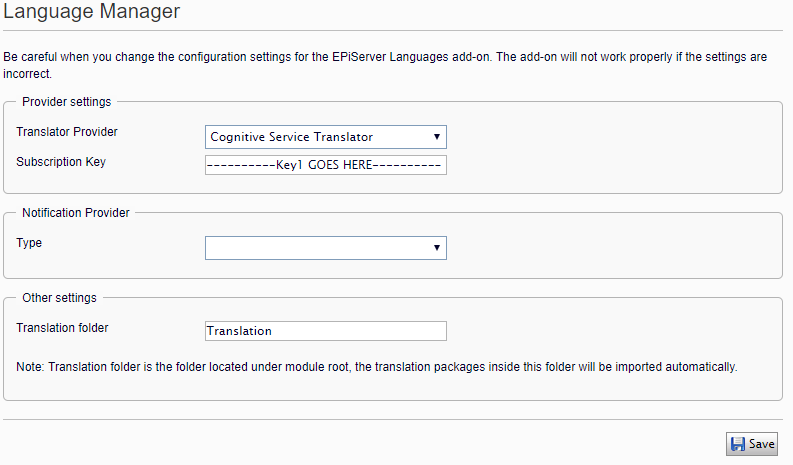Image resolution: width=793 pixels, height=465 pixels.
Task: Click the floppy disk icon on Save
Action: (x=738, y=444)
